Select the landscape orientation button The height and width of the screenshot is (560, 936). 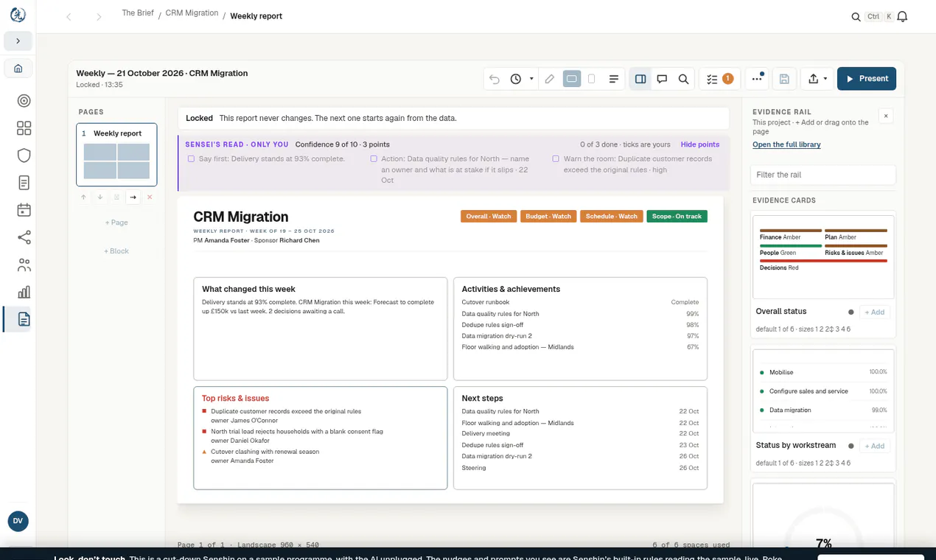[571, 79]
